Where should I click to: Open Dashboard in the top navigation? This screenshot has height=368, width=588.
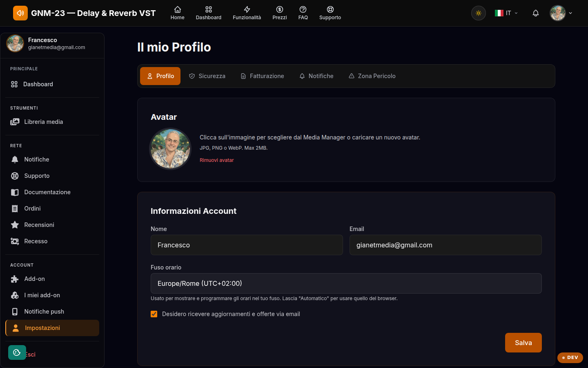(209, 13)
